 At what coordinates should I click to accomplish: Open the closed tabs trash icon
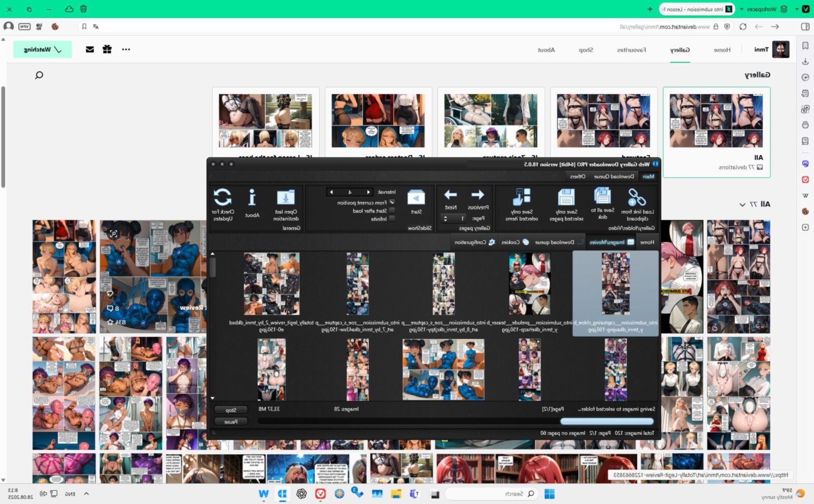[83, 9]
